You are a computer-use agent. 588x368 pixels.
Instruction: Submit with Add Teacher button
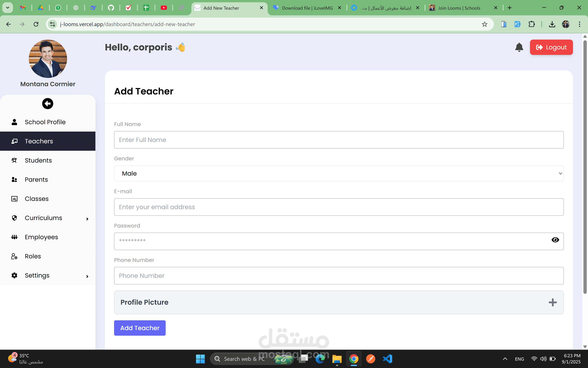140,328
